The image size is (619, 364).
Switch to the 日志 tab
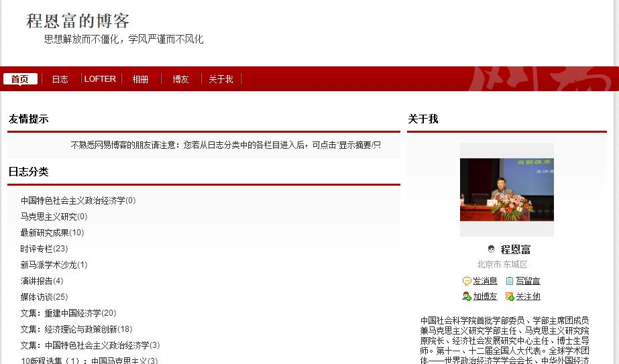[x=60, y=79]
